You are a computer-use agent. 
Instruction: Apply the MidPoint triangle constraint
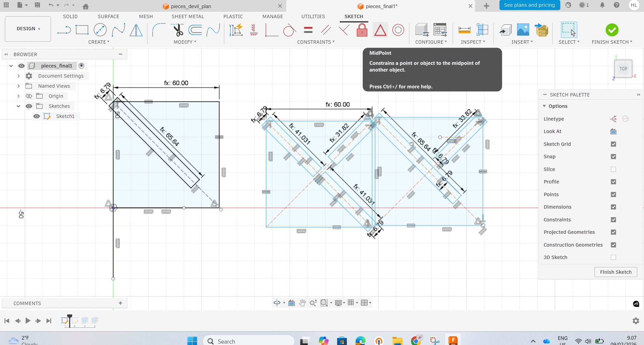pyautogui.click(x=380, y=30)
